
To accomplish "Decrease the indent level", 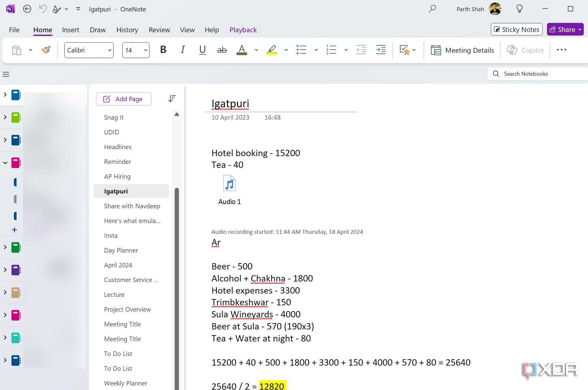I will 361,50.
